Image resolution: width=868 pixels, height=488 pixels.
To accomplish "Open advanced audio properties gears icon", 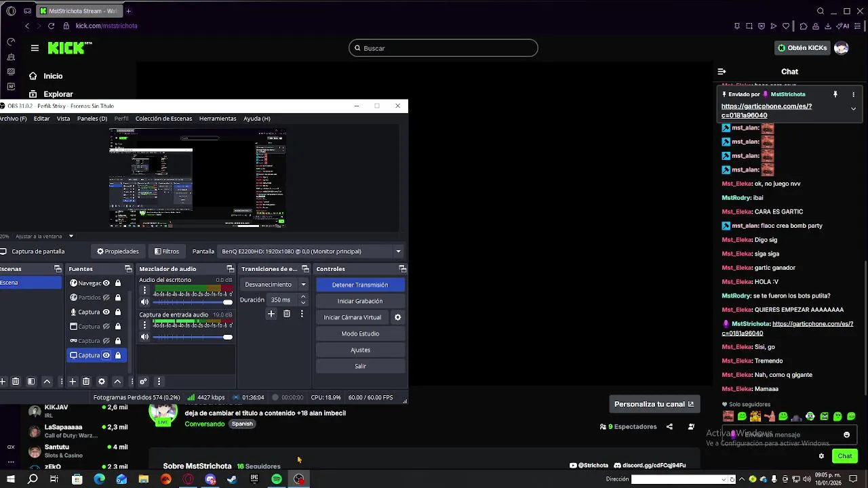I will click(143, 382).
